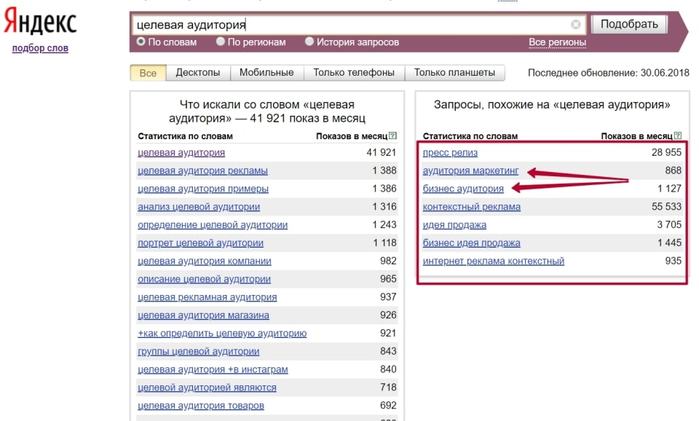This screenshot has width=699, height=421.
Task: Open 'группы целевой аудитории' link
Action: (198, 351)
